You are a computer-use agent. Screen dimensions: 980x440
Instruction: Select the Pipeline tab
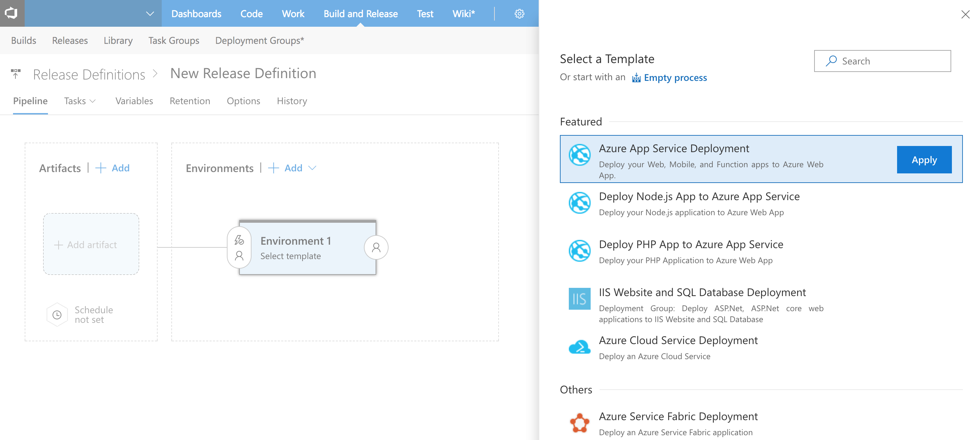(x=30, y=100)
